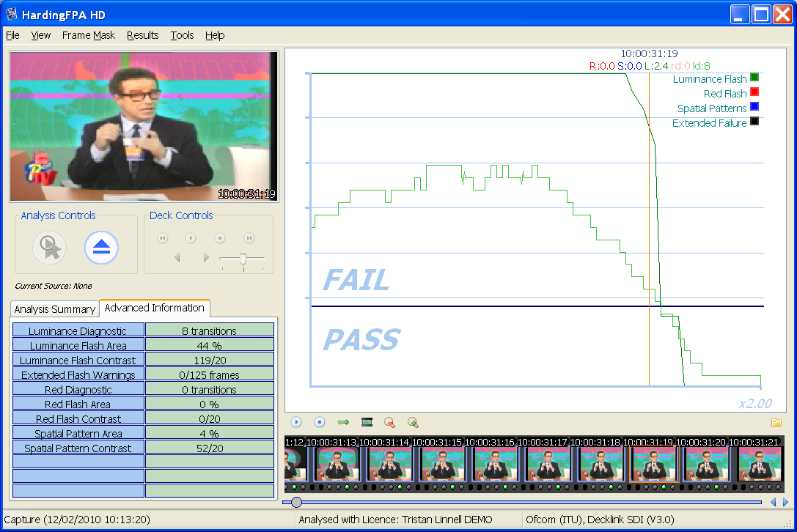Viewport: 797px width, 532px height.
Task: Select thumbnail frame 10:00:31:20
Action: [x=707, y=464]
